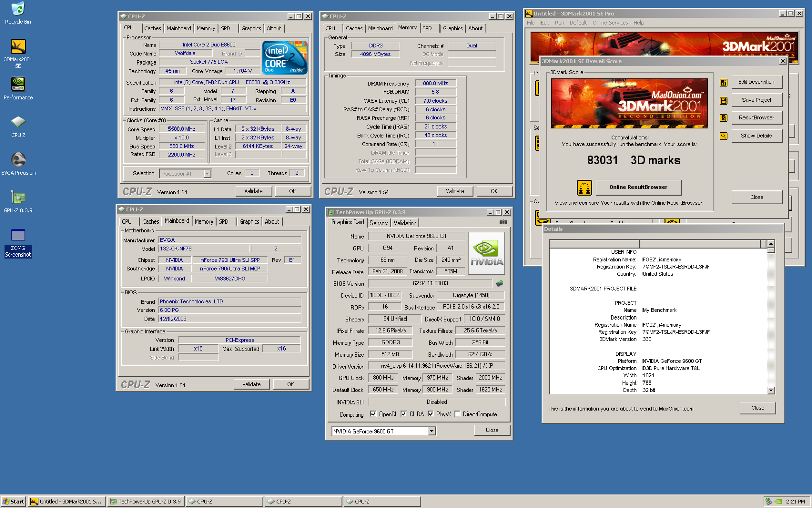Image resolution: width=812 pixels, height=508 pixels.
Task: Click the GPU Clock 800 MHz field
Action: tap(384, 378)
